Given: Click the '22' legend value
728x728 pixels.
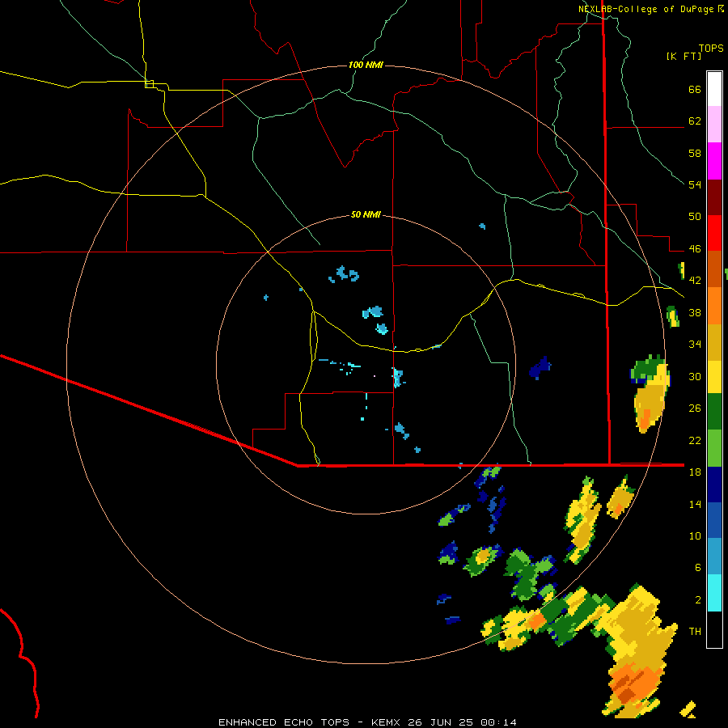Looking at the screenshot, I should [695, 440].
